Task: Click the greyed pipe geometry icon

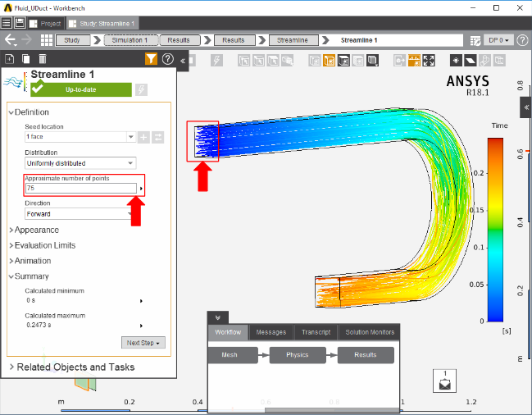Action: point(484,61)
